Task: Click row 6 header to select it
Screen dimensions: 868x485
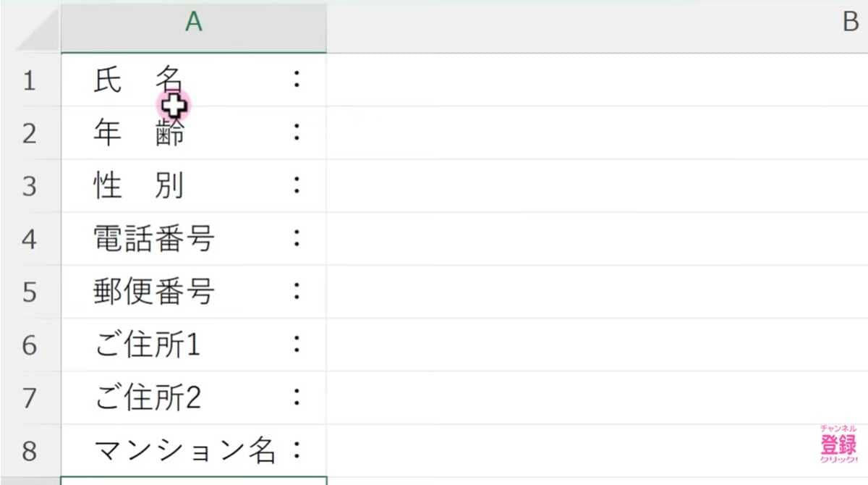Action: (30, 345)
